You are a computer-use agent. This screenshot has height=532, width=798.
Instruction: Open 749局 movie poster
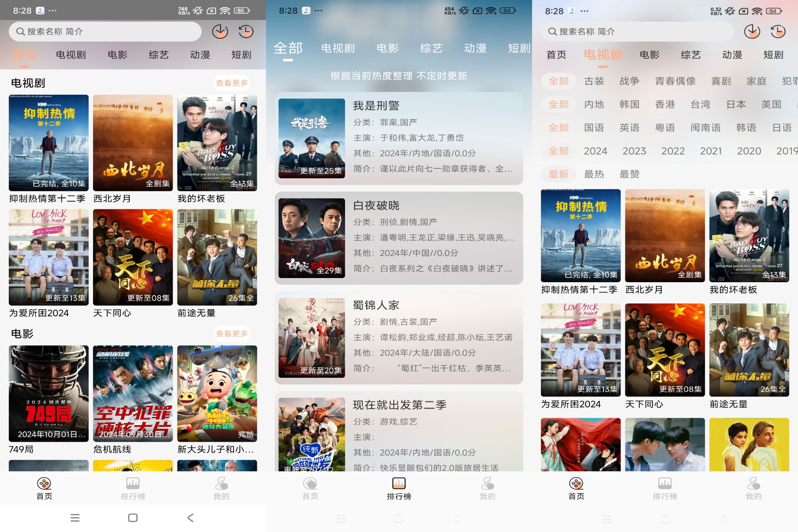tap(49, 394)
